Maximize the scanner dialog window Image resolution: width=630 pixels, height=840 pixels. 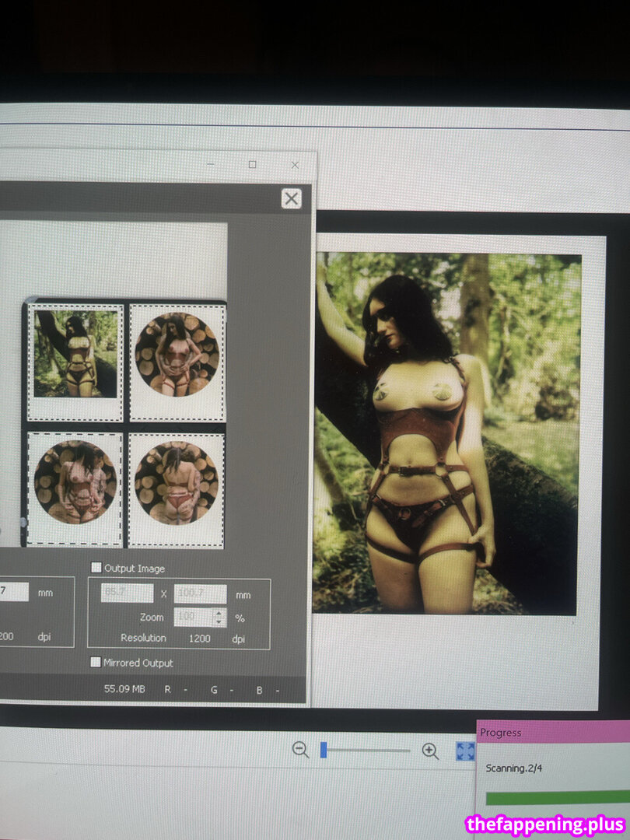(x=252, y=165)
